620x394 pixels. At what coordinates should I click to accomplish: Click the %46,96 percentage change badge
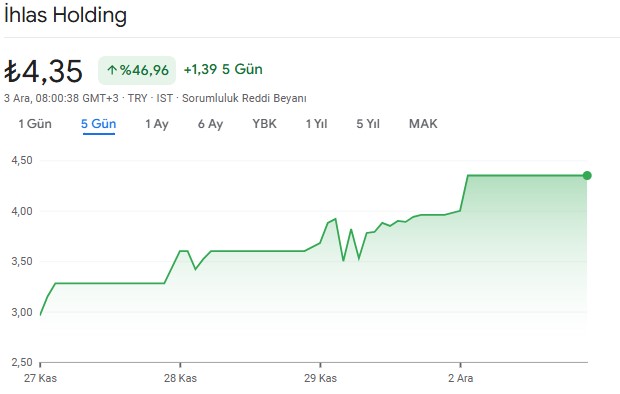(x=137, y=70)
